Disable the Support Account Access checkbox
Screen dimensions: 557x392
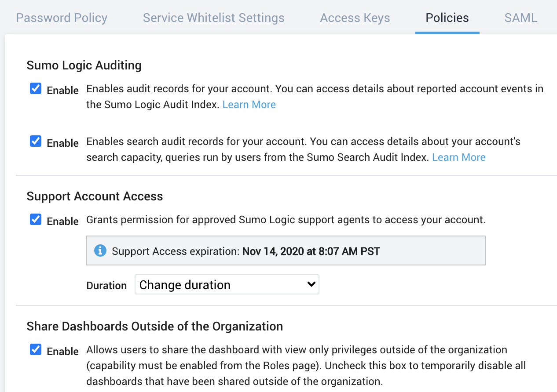36,219
